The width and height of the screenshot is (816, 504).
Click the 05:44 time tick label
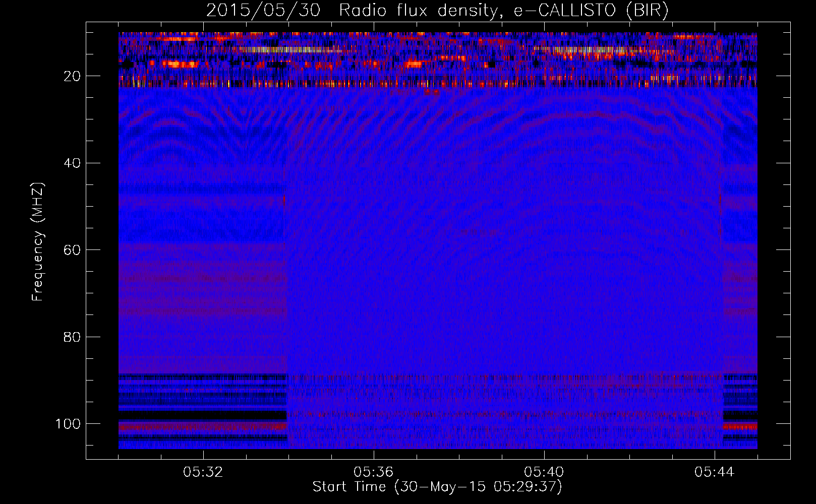[x=715, y=472]
